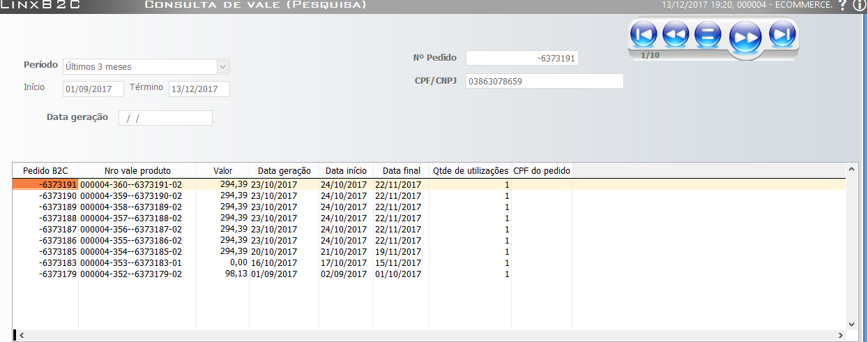Viewport: 868px width, 342px height.
Task: Click start date 21/10/2017
Action: 344,252
